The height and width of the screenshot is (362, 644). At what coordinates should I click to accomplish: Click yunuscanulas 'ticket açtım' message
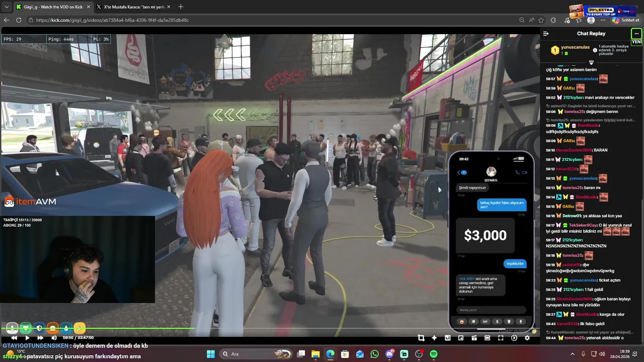(x=583, y=280)
